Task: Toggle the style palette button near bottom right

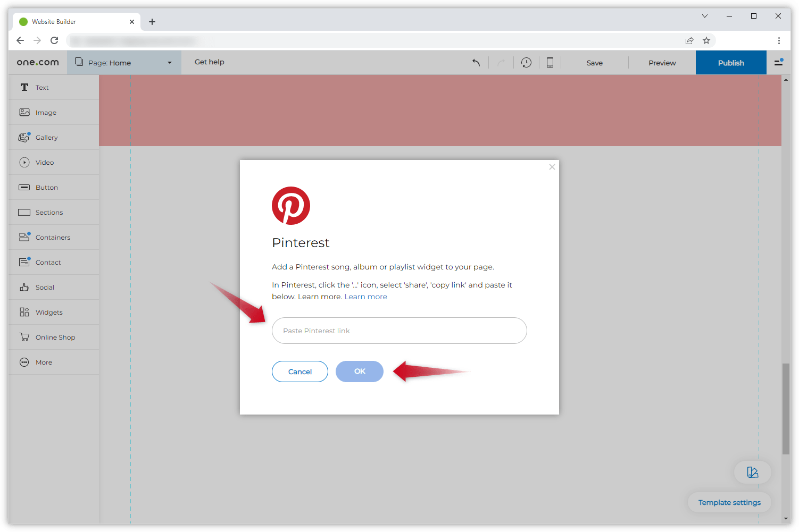Action: [753, 472]
